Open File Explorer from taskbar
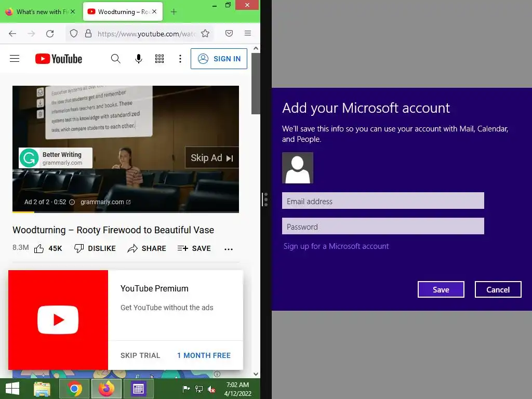 tap(42, 389)
